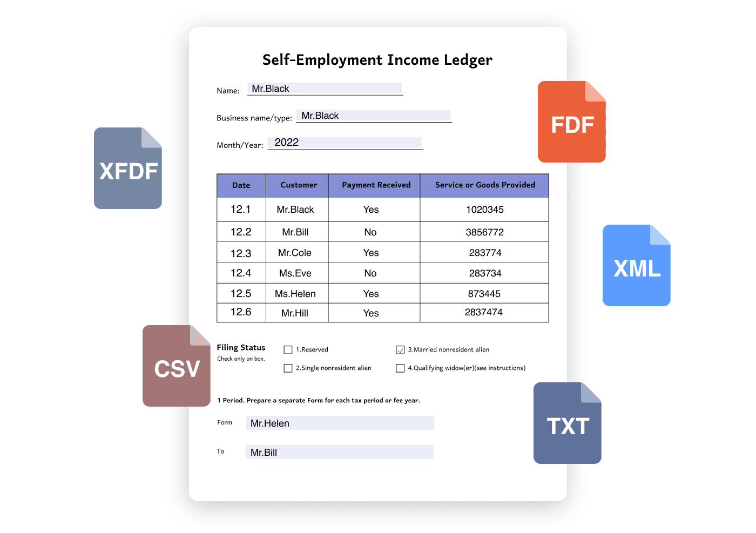Click the TXT file icon

(567, 423)
